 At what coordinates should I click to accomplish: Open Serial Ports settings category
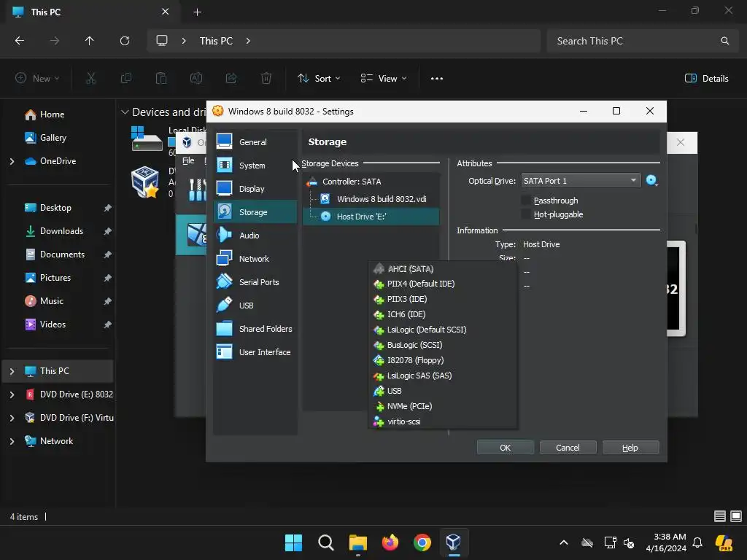(x=255, y=282)
